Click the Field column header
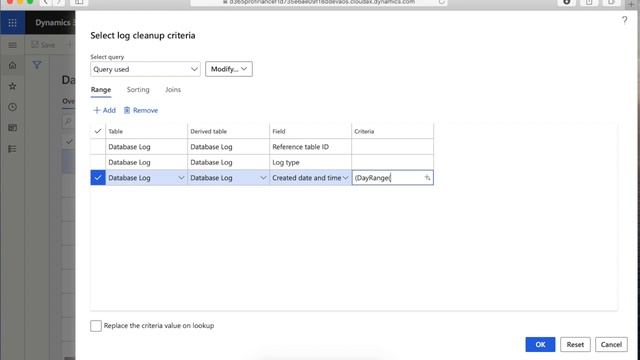This screenshot has height=360, width=640. [310, 131]
